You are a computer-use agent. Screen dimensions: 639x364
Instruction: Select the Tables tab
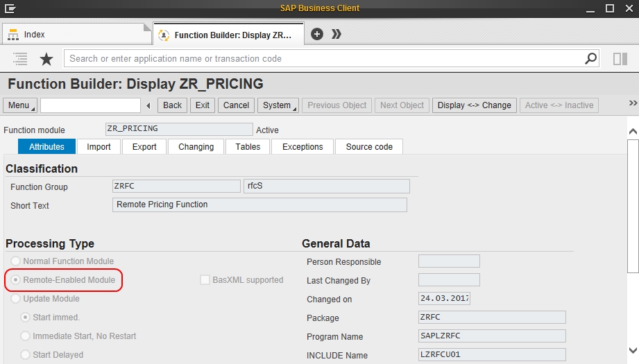248,146
